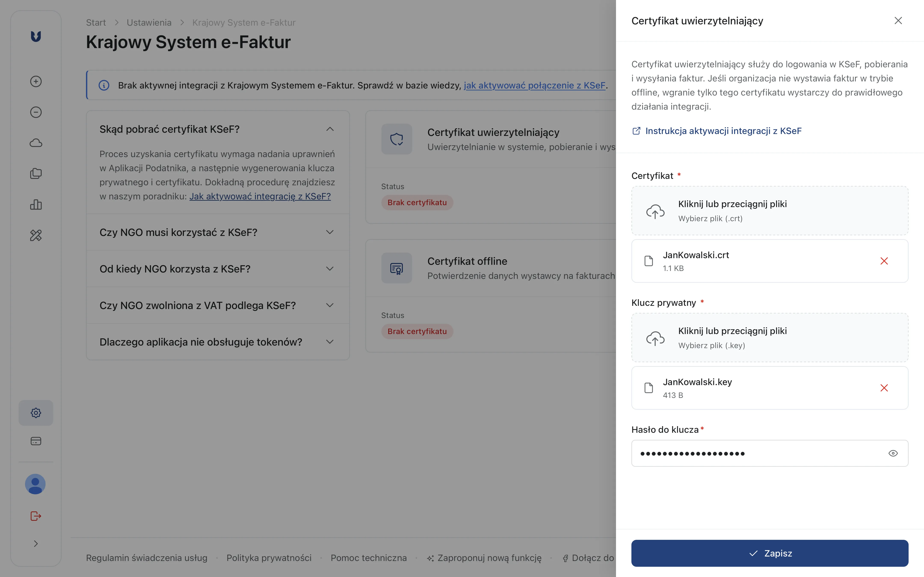
Task: Go to Ustawienia in the breadcrumb
Action: click(149, 22)
